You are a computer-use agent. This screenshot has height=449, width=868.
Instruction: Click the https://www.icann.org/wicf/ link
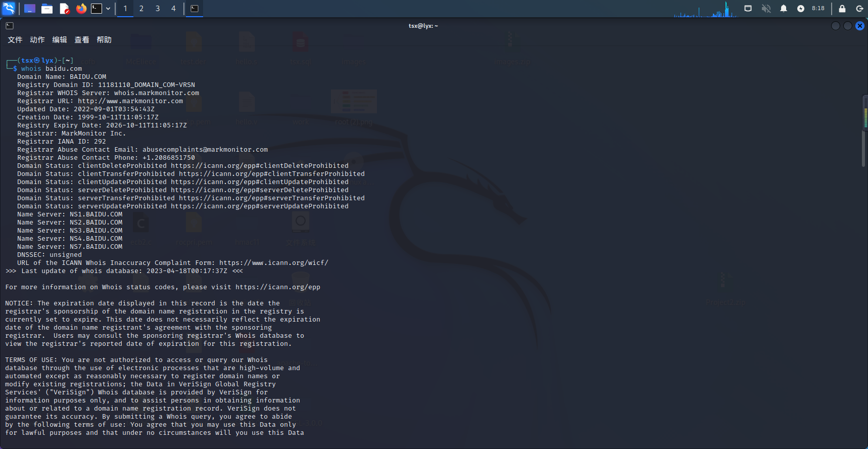pos(274,263)
